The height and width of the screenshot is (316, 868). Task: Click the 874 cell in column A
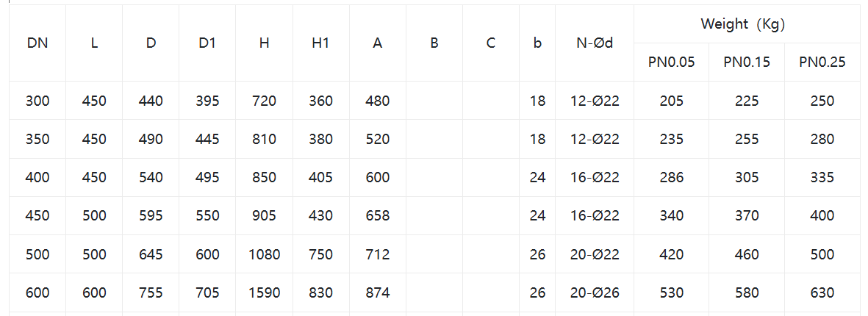(377, 292)
